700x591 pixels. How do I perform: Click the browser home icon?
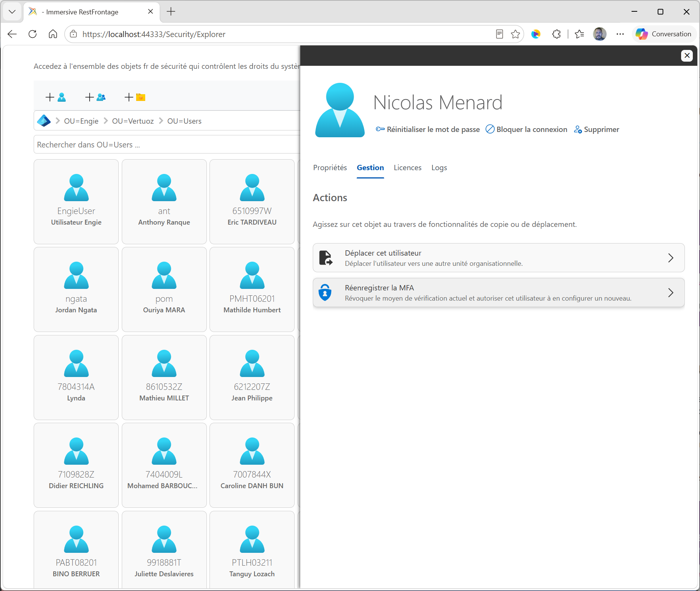tap(53, 34)
